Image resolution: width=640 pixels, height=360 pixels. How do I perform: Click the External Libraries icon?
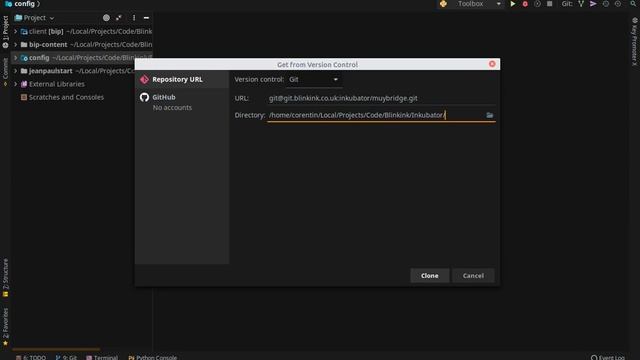pos(24,84)
